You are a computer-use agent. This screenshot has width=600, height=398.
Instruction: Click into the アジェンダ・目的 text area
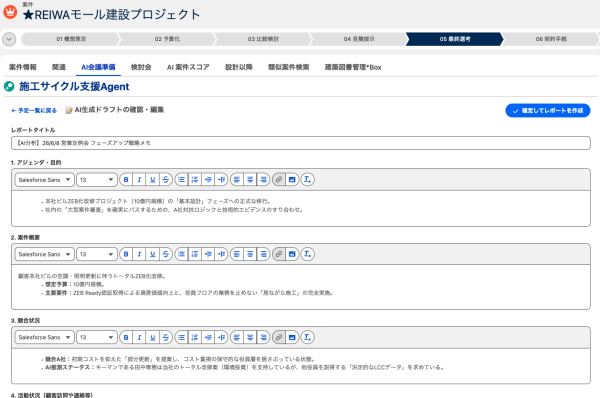(x=301, y=208)
